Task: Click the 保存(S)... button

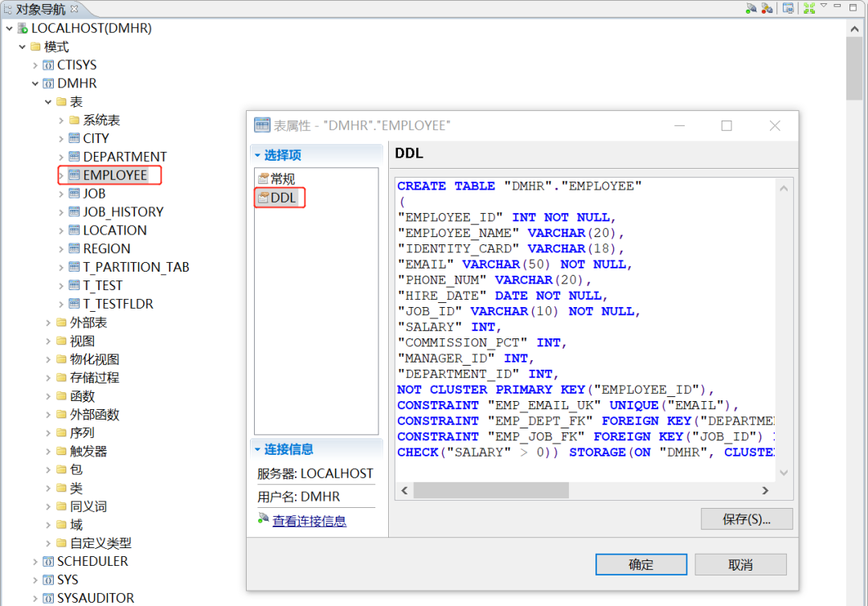Action: pyautogui.click(x=746, y=519)
